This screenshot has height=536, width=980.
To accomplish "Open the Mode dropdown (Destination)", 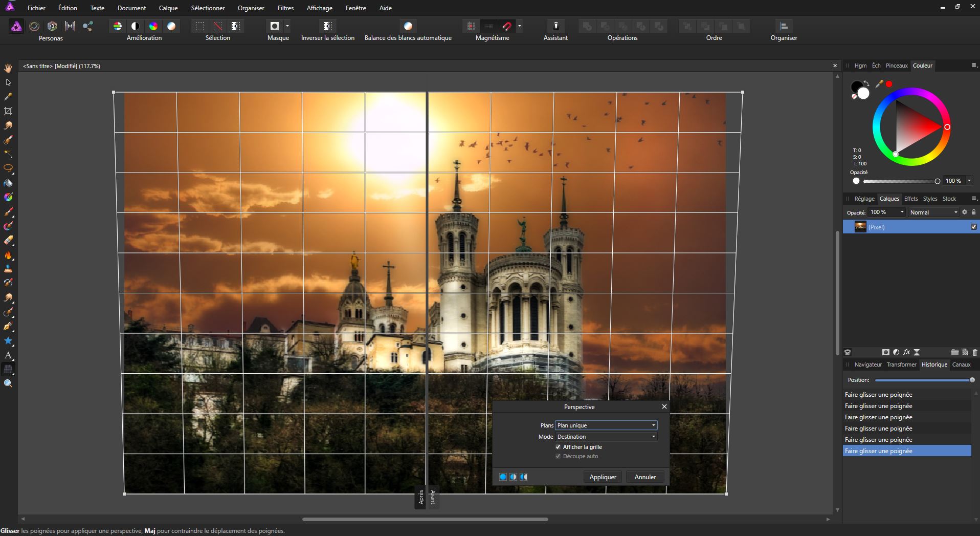I will tap(606, 437).
